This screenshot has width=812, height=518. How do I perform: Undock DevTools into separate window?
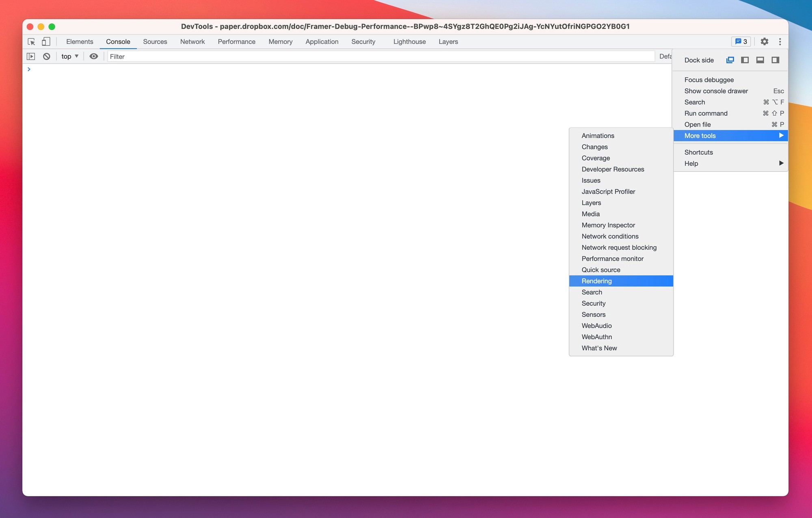click(x=730, y=60)
